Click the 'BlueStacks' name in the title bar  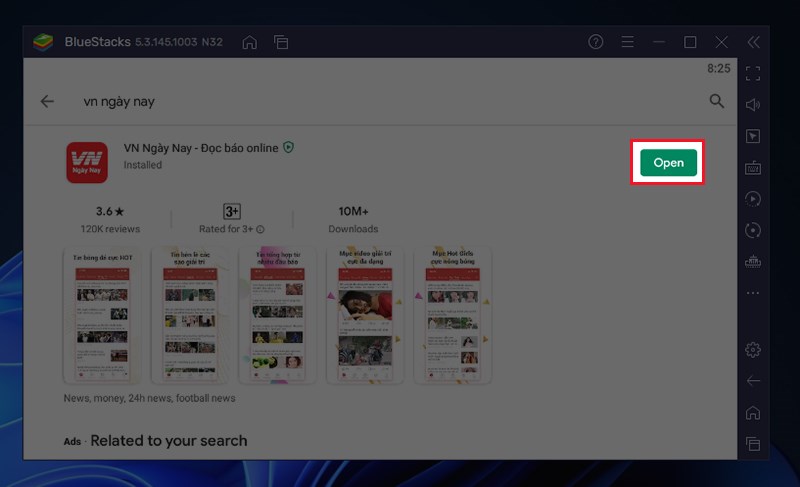pos(97,42)
